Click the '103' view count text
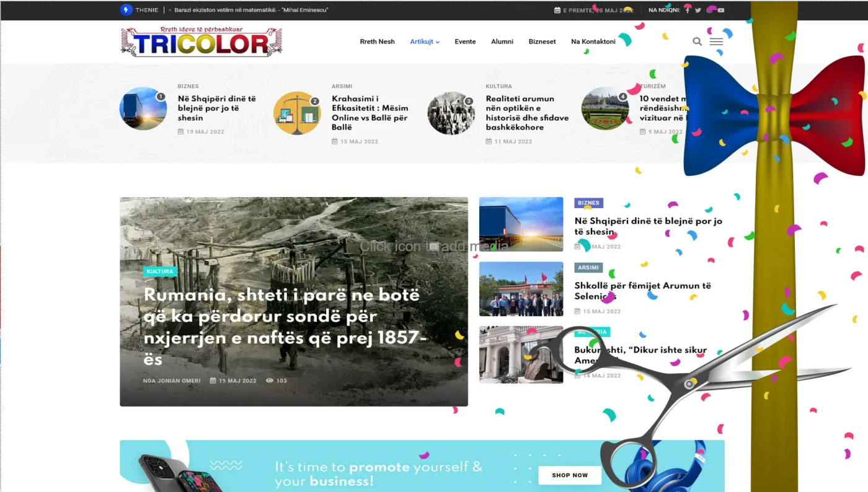Image resolution: width=868 pixels, height=492 pixels. point(281,380)
